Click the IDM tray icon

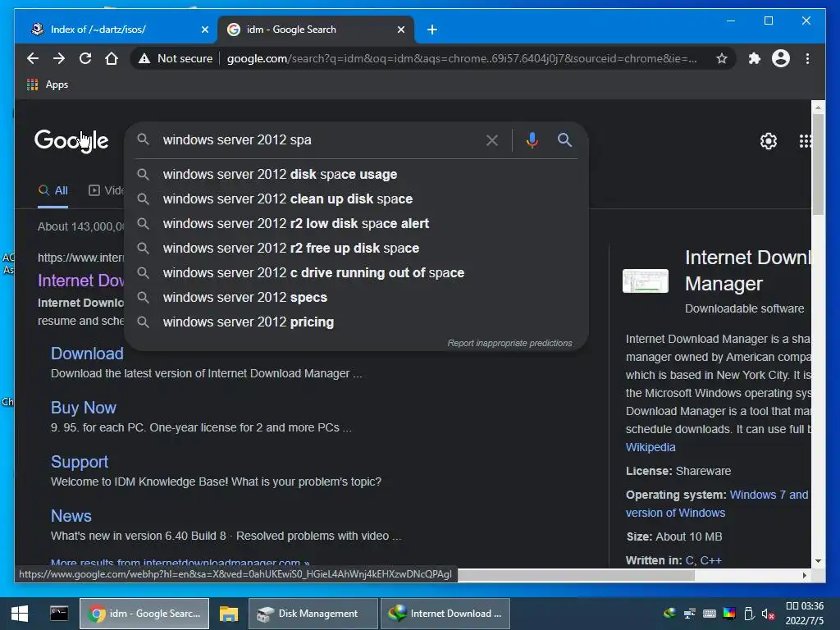669,614
